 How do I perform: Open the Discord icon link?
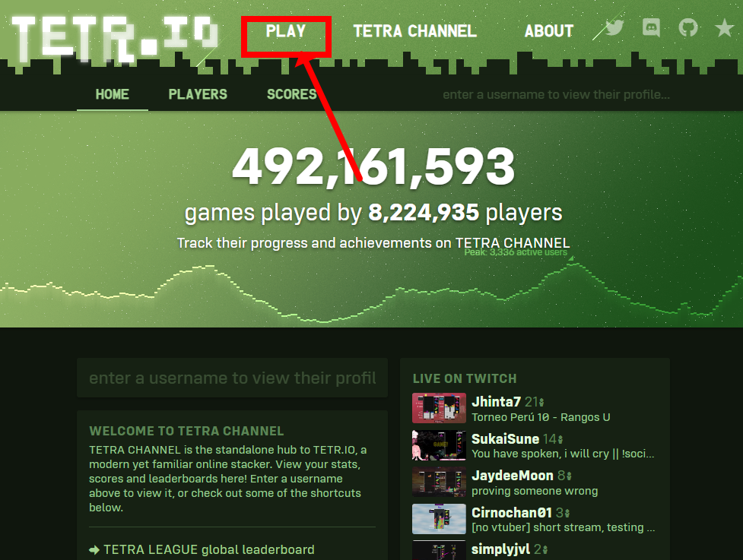tap(651, 27)
